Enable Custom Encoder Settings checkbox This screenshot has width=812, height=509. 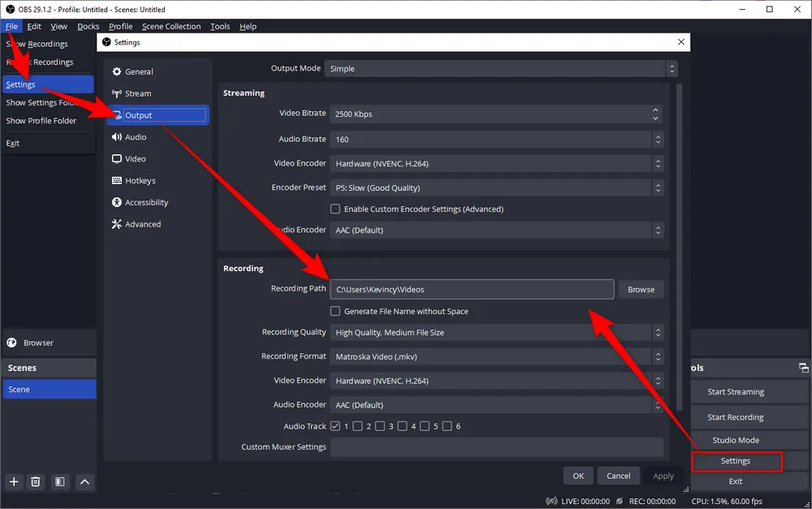click(x=335, y=209)
